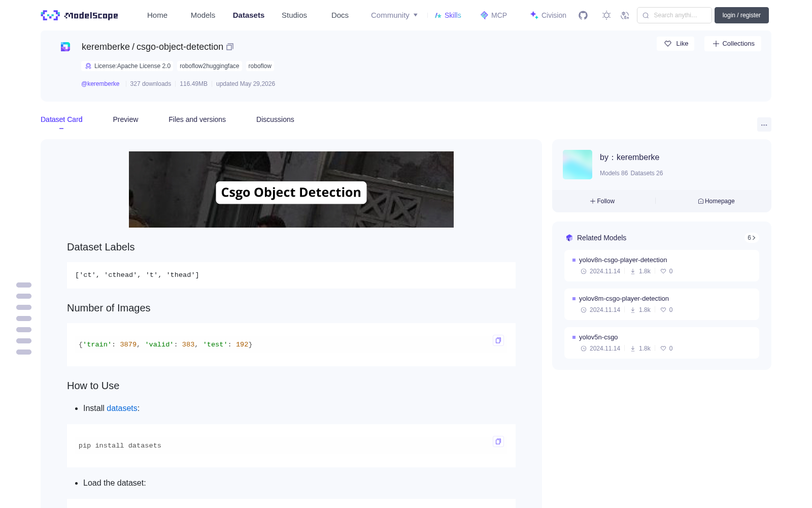This screenshot has width=812, height=508.
Task: Open the MCP navigation item
Action: (494, 15)
